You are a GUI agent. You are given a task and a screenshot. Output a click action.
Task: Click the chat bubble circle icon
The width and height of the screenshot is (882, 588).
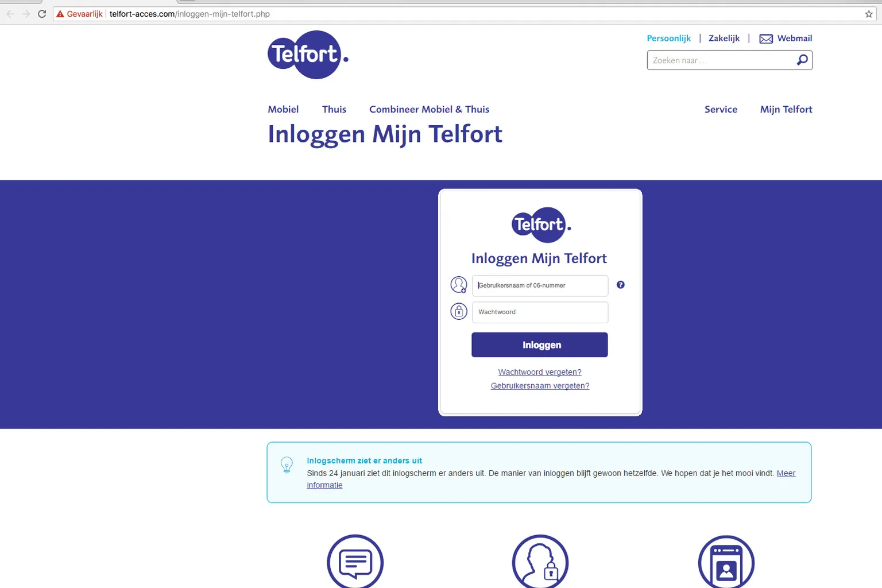(x=355, y=562)
